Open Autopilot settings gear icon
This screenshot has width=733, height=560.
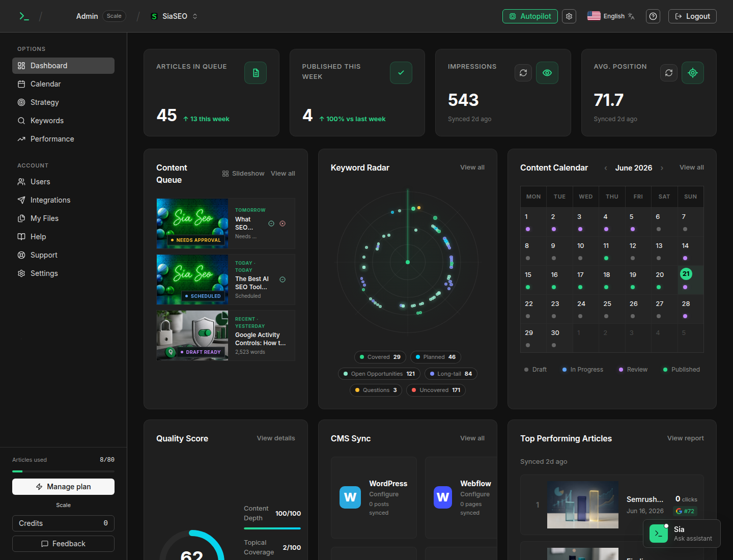[x=569, y=16]
